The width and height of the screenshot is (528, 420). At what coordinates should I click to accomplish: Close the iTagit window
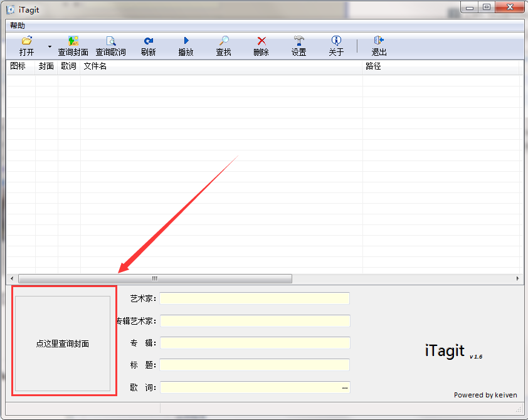click(510, 7)
